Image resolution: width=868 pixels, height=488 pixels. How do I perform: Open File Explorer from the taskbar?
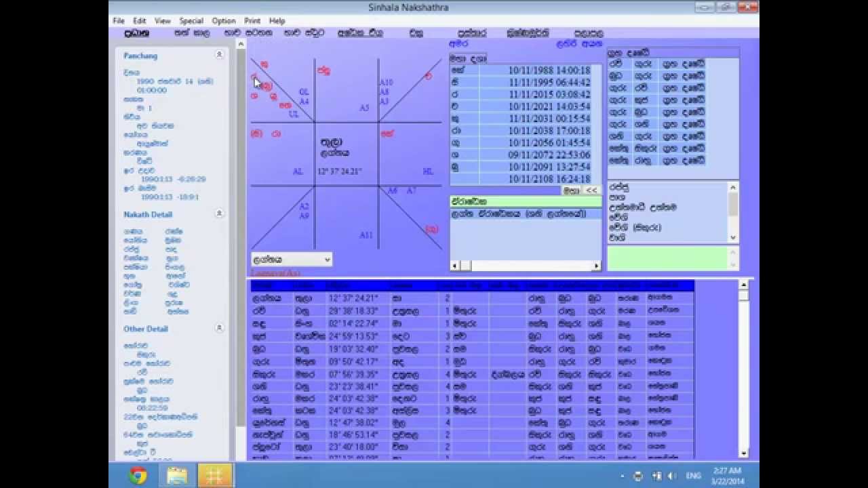pyautogui.click(x=177, y=476)
